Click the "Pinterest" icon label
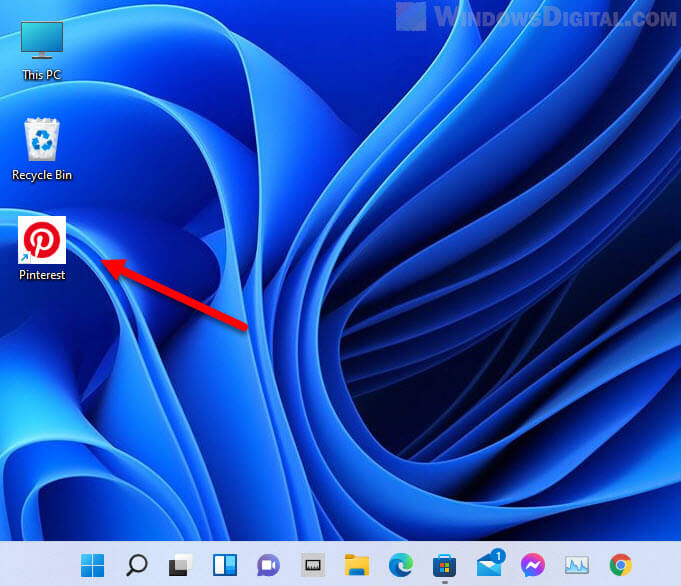Viewport: 681px width, 586px height. pyautogui.click(x=42, y=275)
